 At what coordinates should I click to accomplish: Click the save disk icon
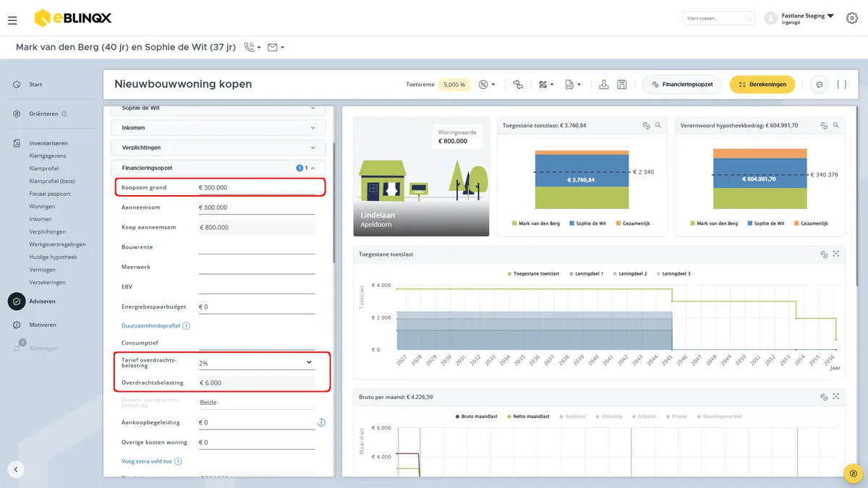622,85
